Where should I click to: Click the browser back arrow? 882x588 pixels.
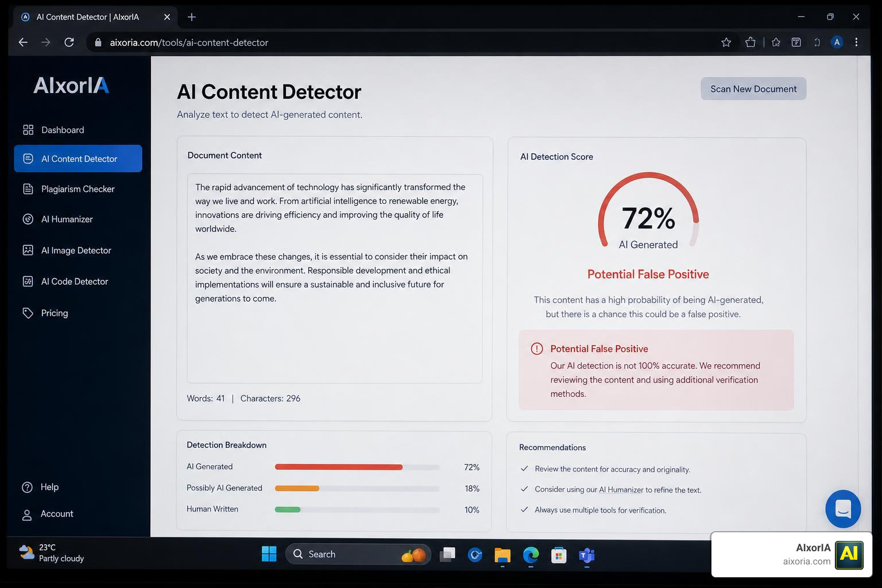point(23,42)
